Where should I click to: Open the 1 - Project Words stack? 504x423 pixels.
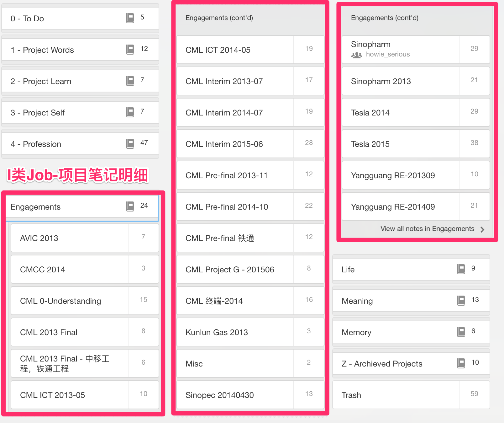(x=80, y=50)
